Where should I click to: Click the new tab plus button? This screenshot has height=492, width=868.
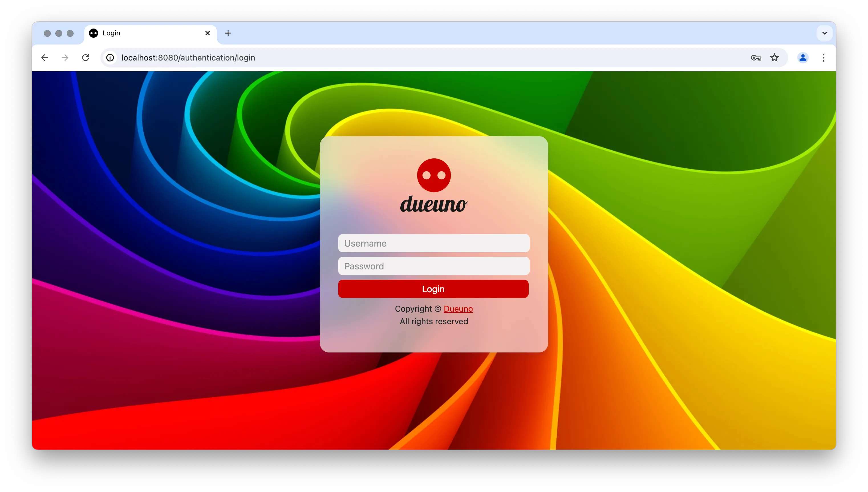(228, 33)
